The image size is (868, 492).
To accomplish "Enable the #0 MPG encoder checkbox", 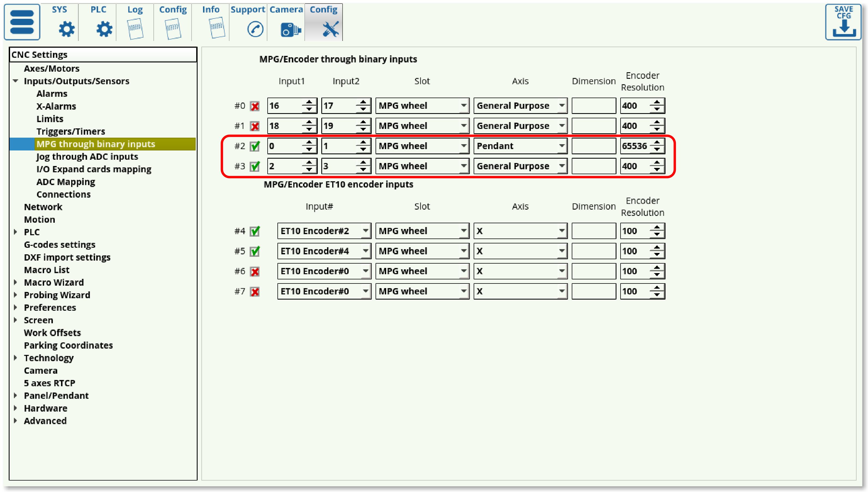I will 255,106.
